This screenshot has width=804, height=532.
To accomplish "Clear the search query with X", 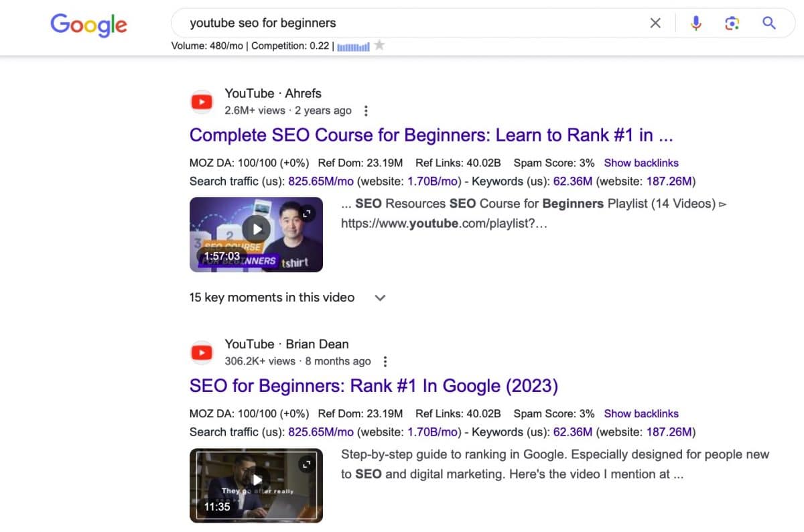I will [655, 23].
